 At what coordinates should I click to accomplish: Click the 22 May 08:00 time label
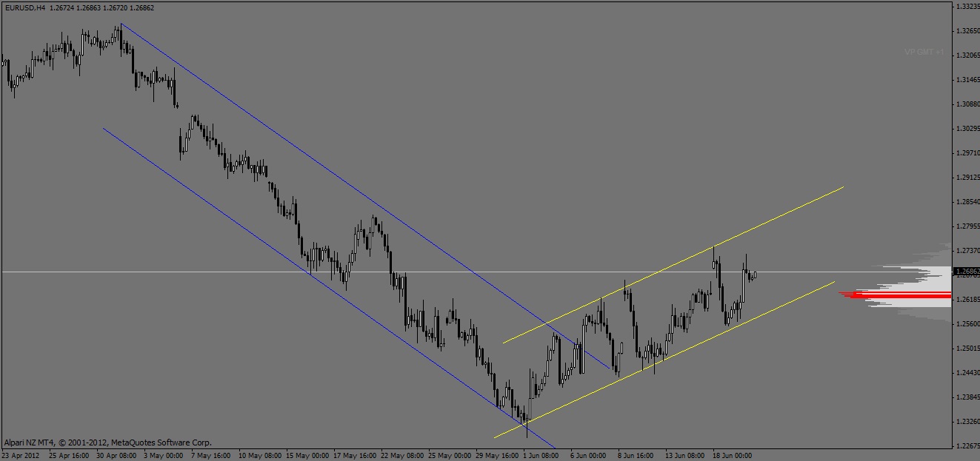[x=402, y=456]
